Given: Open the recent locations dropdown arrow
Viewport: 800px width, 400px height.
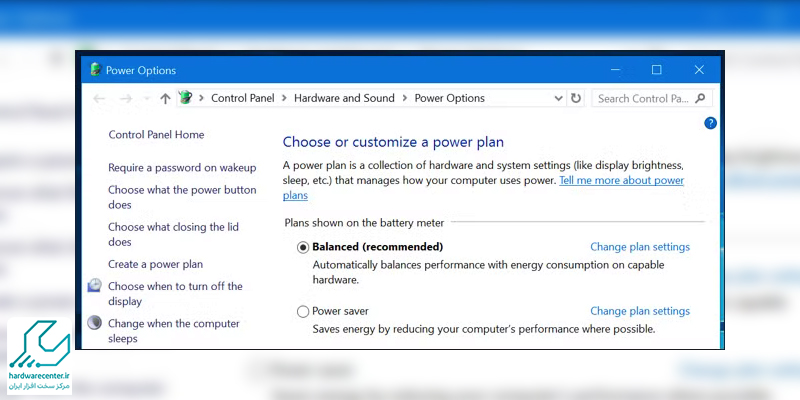Looking at the screenshot, I should 146,99.
